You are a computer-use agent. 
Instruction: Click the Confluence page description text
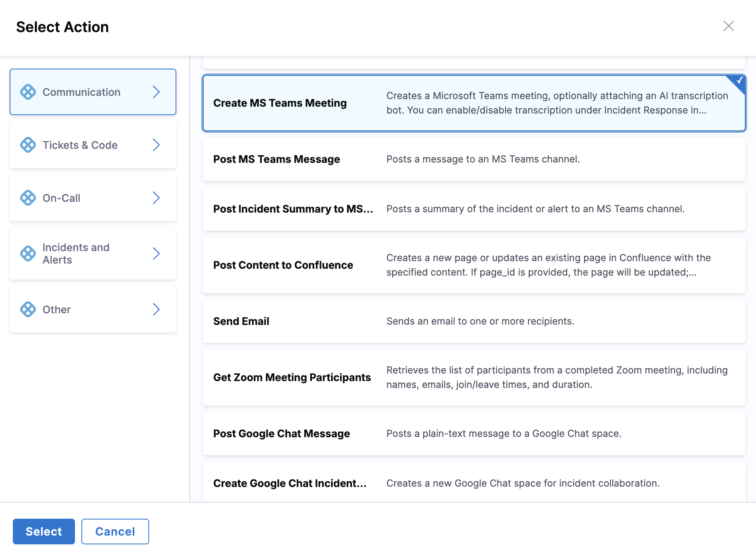[x=548, y=265]
